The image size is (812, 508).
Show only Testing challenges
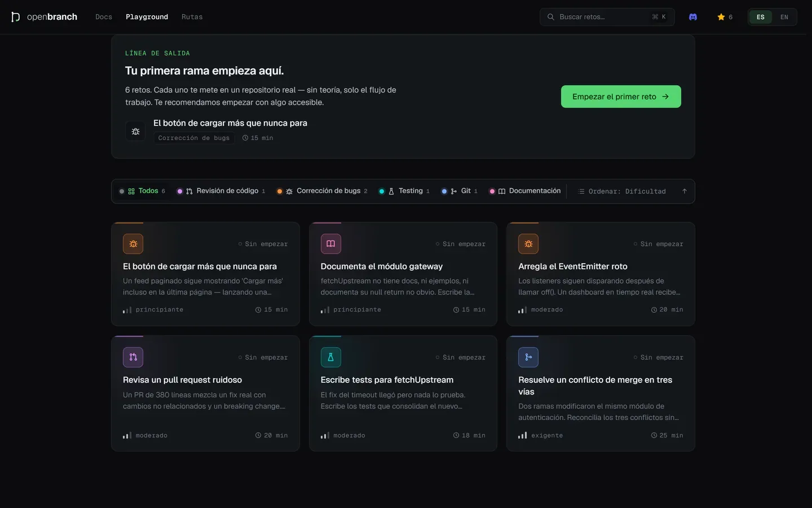pos(404,191)
